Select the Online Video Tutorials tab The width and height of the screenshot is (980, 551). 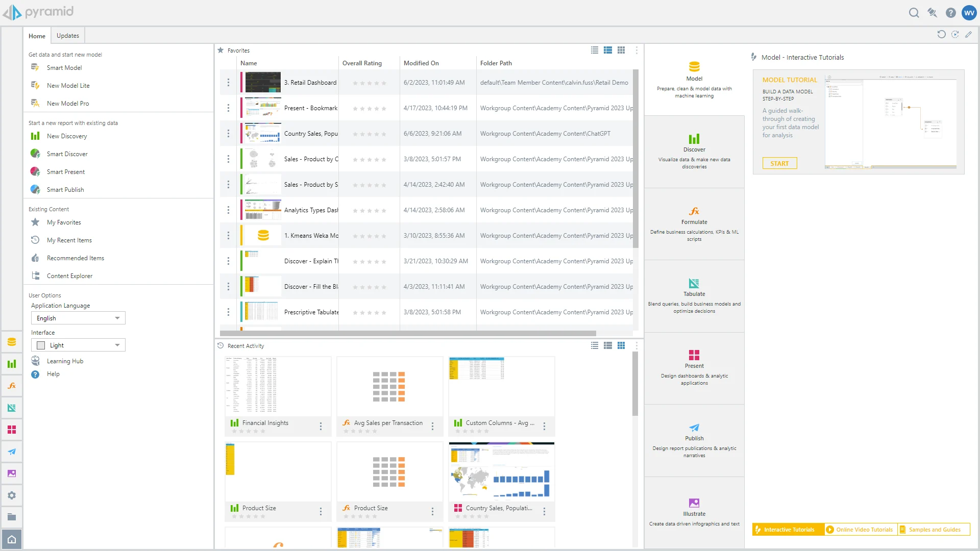[x=860, y=530]
